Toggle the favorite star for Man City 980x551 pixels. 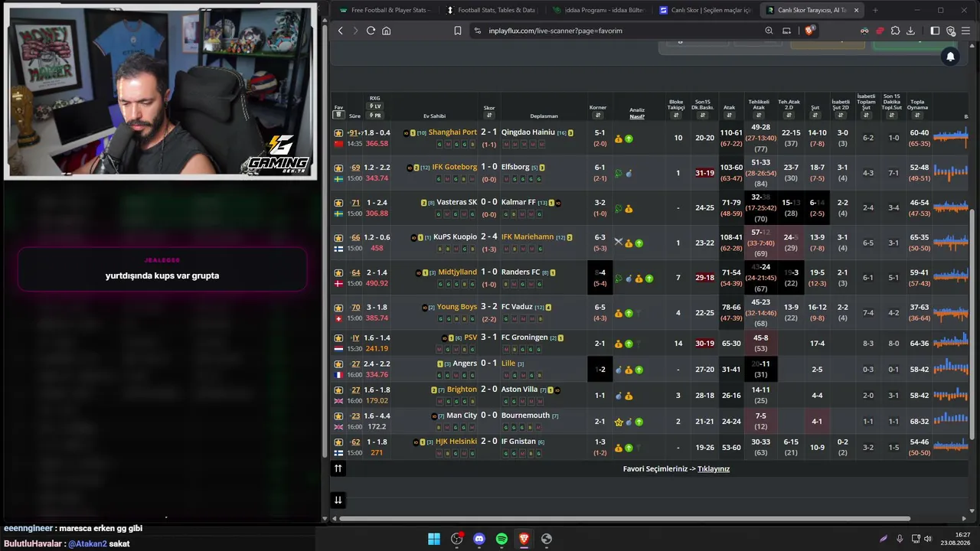[x=338, y=416]
